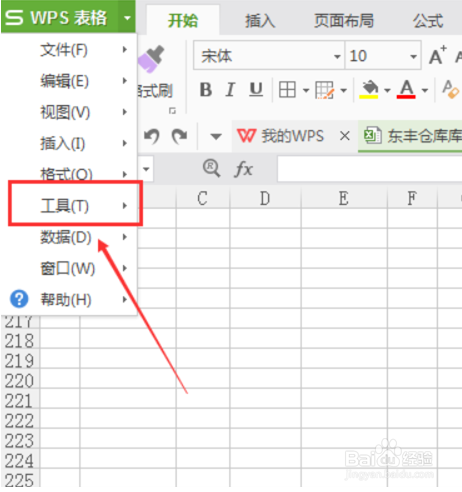This screenshot has height=492, width=462.
Task: Click the magnifier zoom icon by formula bar
Action: click(211, 168)
